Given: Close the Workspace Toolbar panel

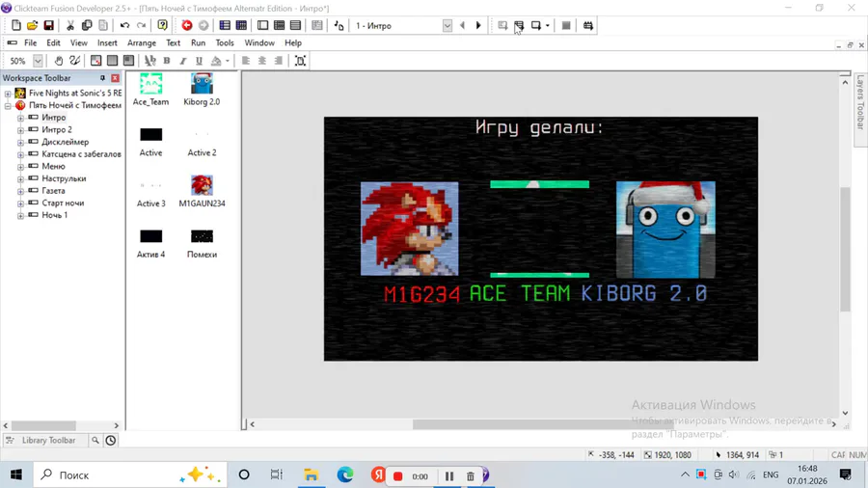Looking at the screenshot, I should pos(115,78).
